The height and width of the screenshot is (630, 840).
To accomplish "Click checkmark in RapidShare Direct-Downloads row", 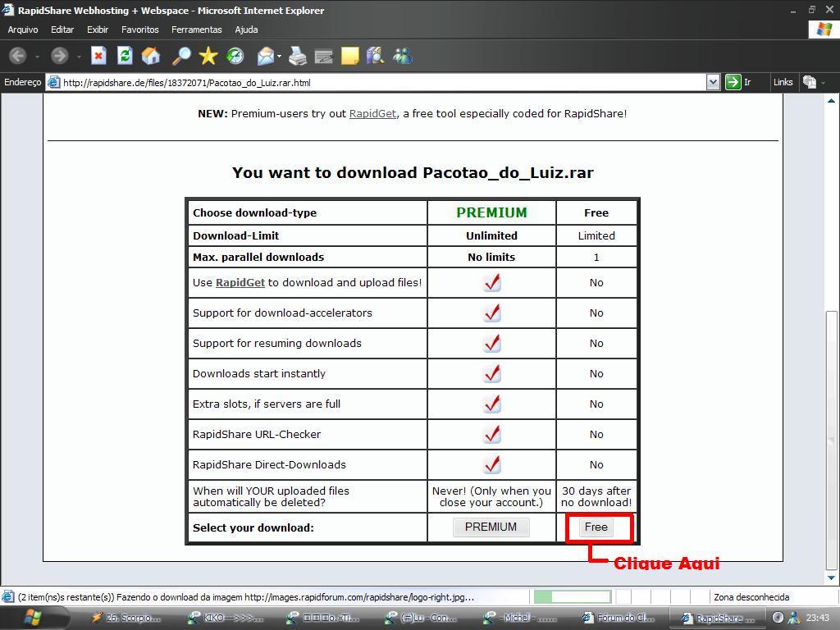I will pos(492,464).
